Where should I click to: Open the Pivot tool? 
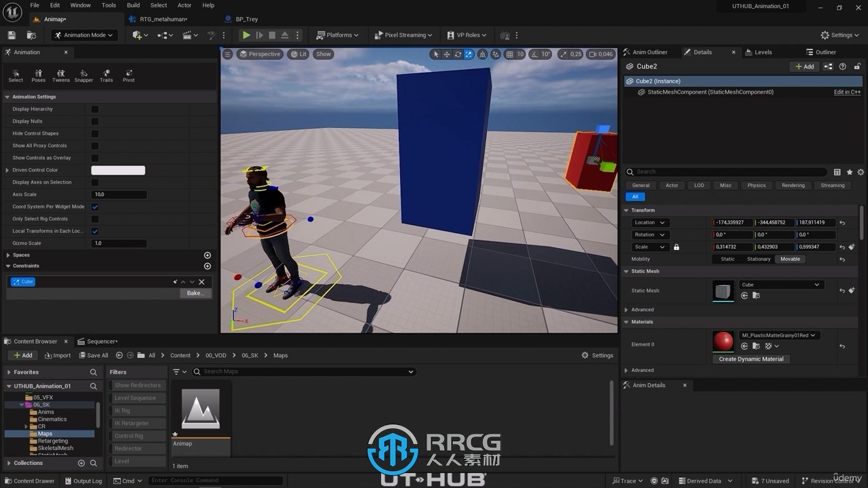point(129,75)
